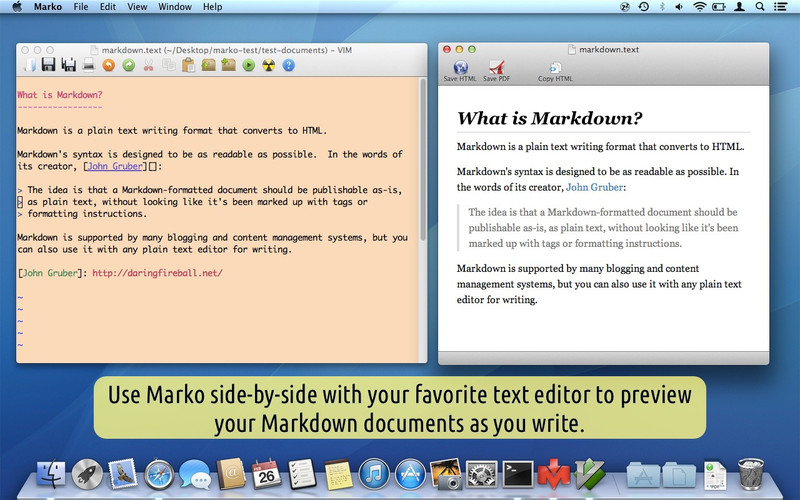Click the red scissors Cut icon

148,65
